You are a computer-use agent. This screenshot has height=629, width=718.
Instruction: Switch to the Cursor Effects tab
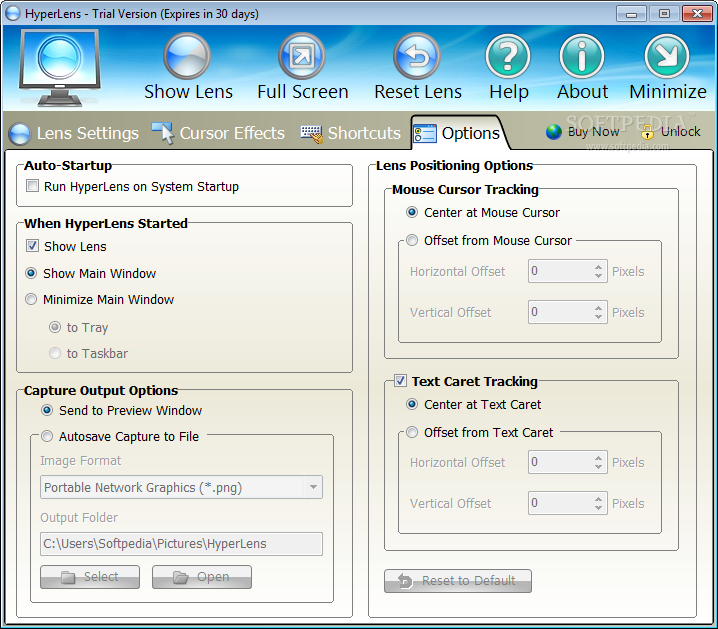pyautogui.click(x=218, y=133)
